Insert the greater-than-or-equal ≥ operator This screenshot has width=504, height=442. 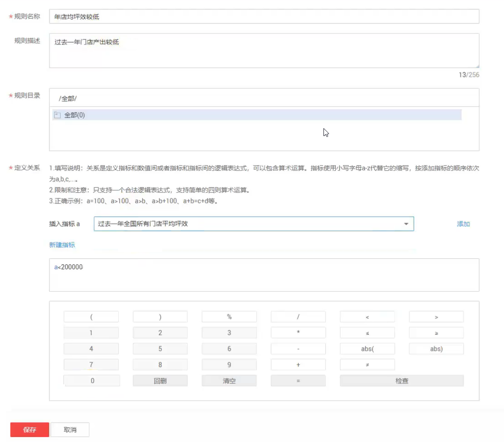pos(436,333)
